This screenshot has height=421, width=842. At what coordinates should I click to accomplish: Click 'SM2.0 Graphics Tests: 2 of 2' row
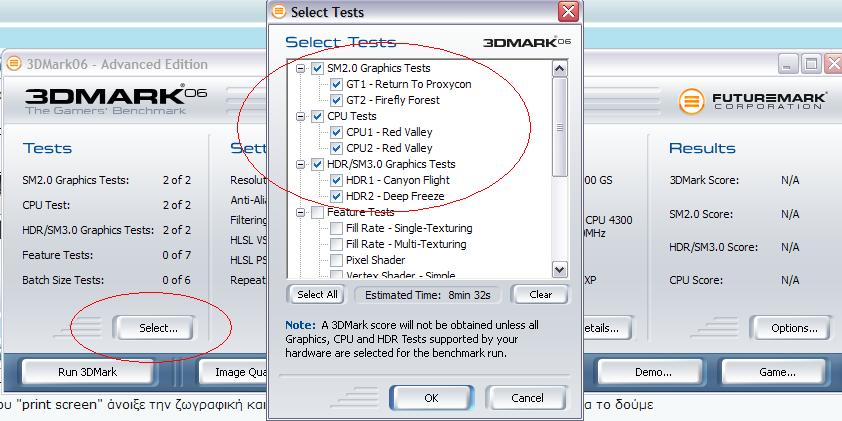(x=106, y=180)
